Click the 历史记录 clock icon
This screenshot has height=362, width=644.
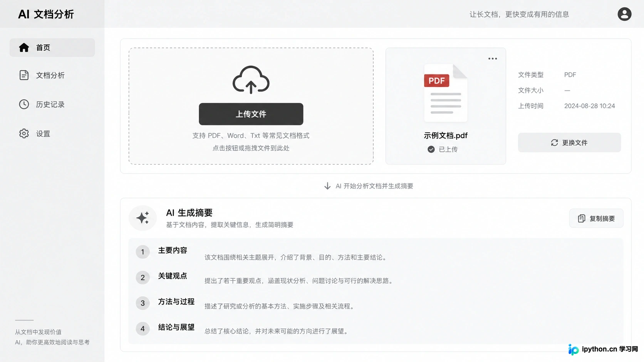[x=24, y=104]
